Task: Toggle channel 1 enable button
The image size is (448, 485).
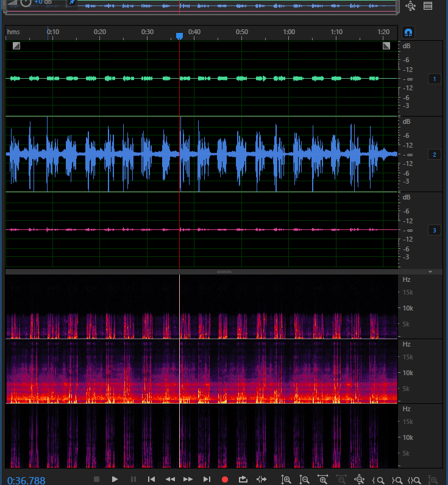Action: [x=434, y=79]
